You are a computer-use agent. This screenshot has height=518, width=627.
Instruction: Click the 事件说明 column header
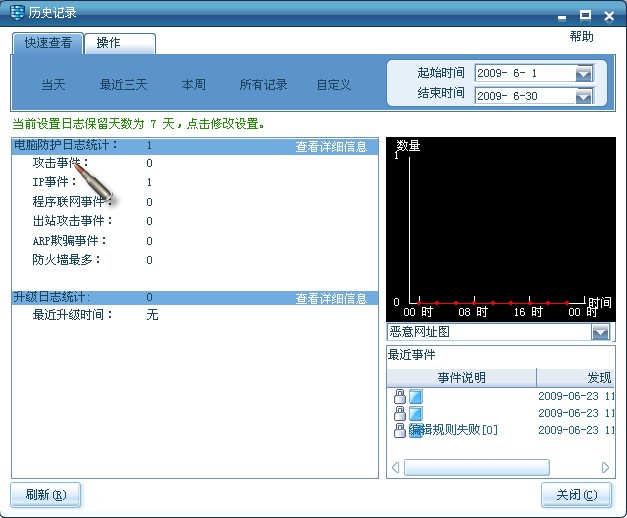coord(461,378)
